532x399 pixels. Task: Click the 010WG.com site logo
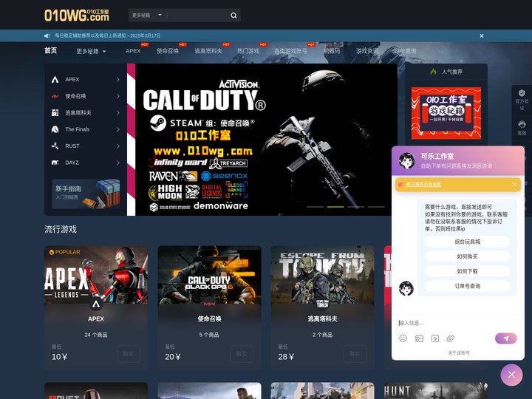(x=77, y=16)
